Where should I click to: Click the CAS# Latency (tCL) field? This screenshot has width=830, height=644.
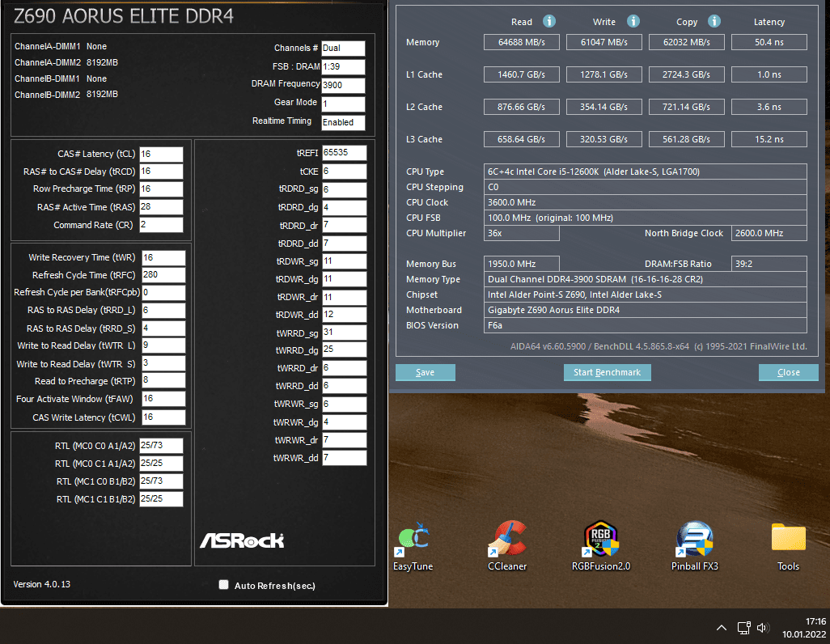[162, 154]
